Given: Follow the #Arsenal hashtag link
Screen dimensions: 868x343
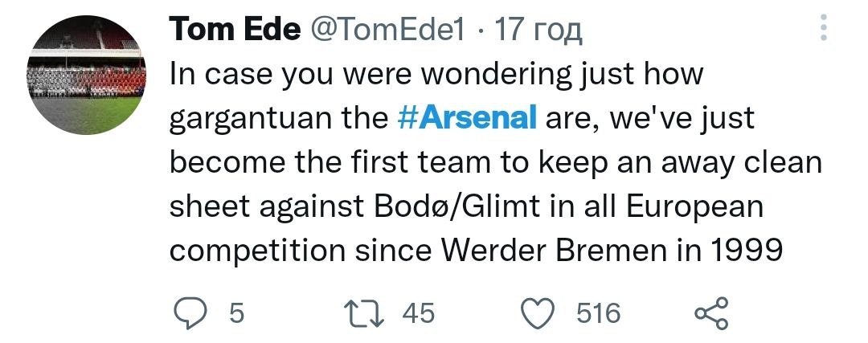Looking at the screenshot, I should pos(467,118).
